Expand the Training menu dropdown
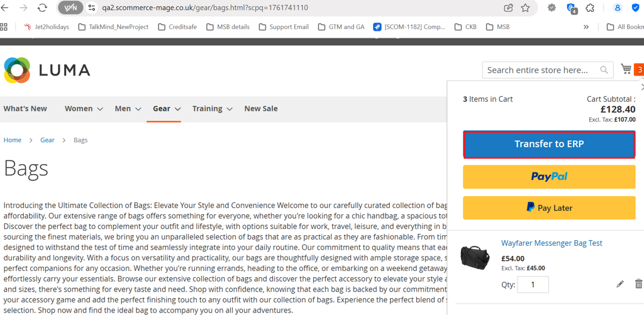The image size is (644, 315). tap(230, 109)
